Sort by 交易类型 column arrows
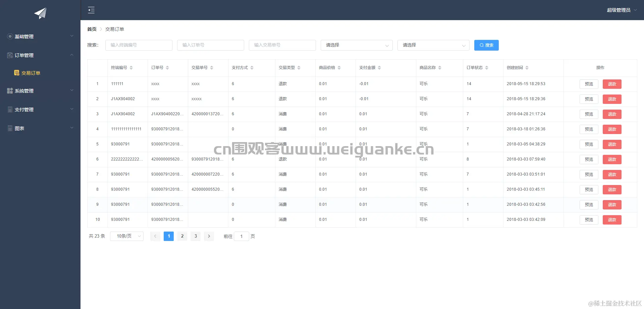The width and height of the screenshot is (644, 309). click(x=299, y=68)
